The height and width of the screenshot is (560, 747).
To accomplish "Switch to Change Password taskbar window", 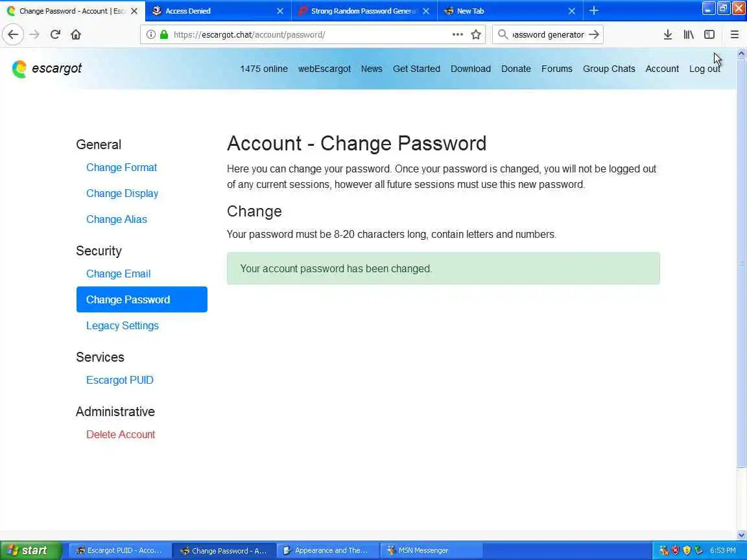I will (224, 550).
